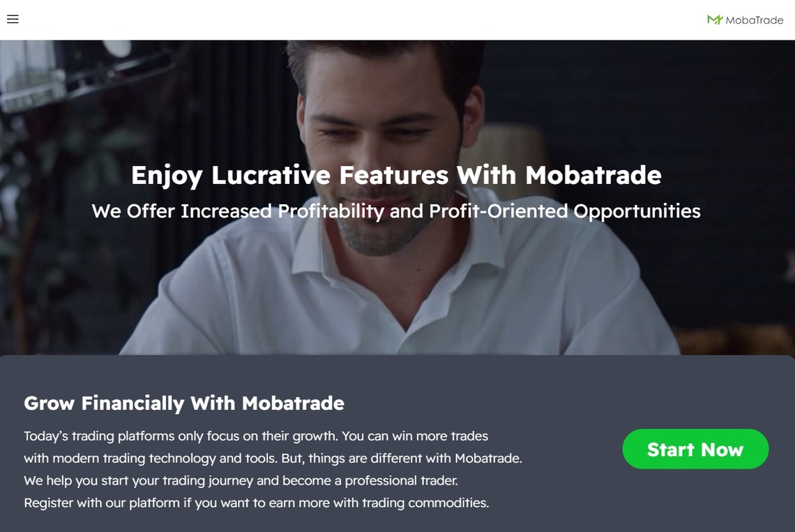This screenshot has height=532, width=795.
Task: Click the line 'with modern trading technology and tools'
Action: (x=273, y=459)
